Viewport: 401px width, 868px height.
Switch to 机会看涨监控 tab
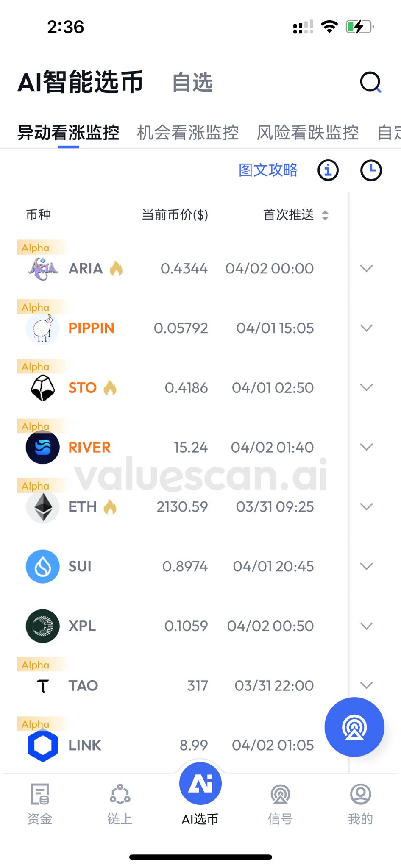click(188, 133)
